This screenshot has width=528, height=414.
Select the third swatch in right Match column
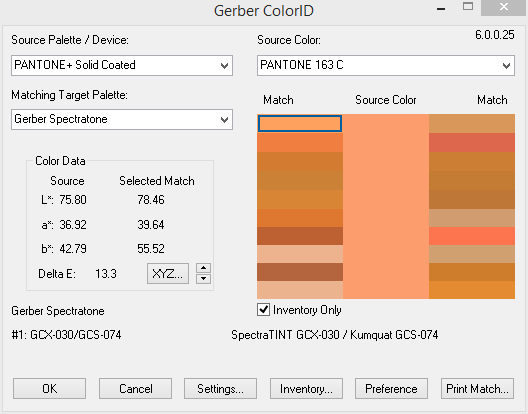472,161
